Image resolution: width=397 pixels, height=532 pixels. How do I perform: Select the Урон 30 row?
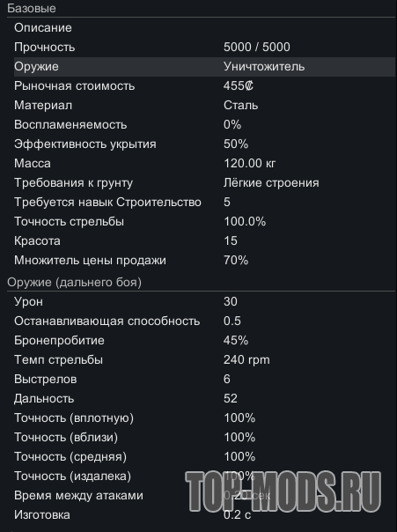coord(204,301)
